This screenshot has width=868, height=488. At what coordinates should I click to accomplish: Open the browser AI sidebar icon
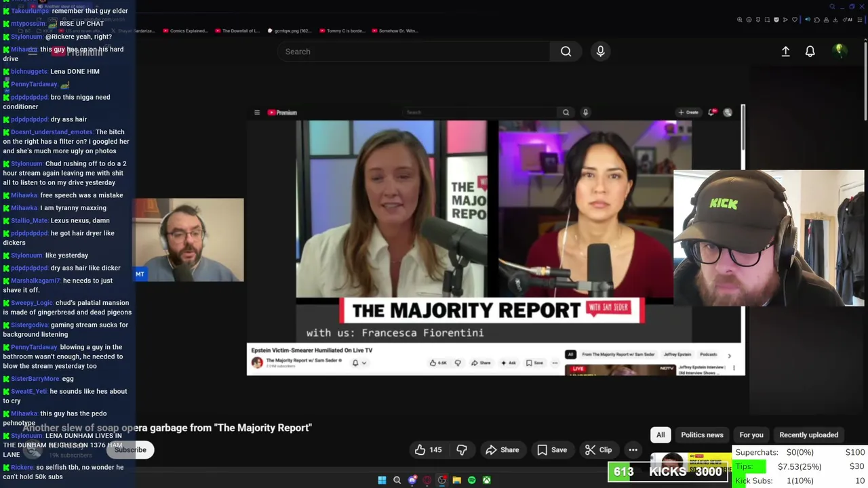pyautogui.click(x=848, y=20)
